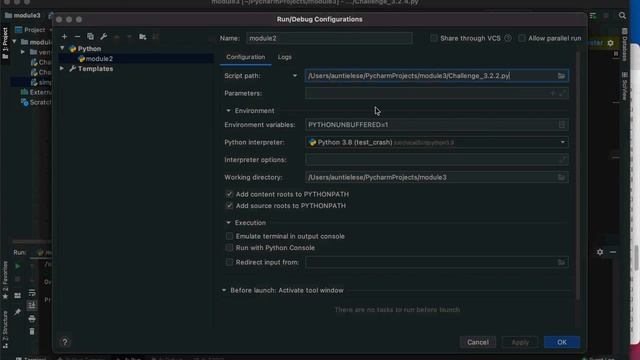Image resolution: width=640 pixels, height=360 pixels.
Task: Open Script path type dropdown arrow
Action: pos(295,76)
